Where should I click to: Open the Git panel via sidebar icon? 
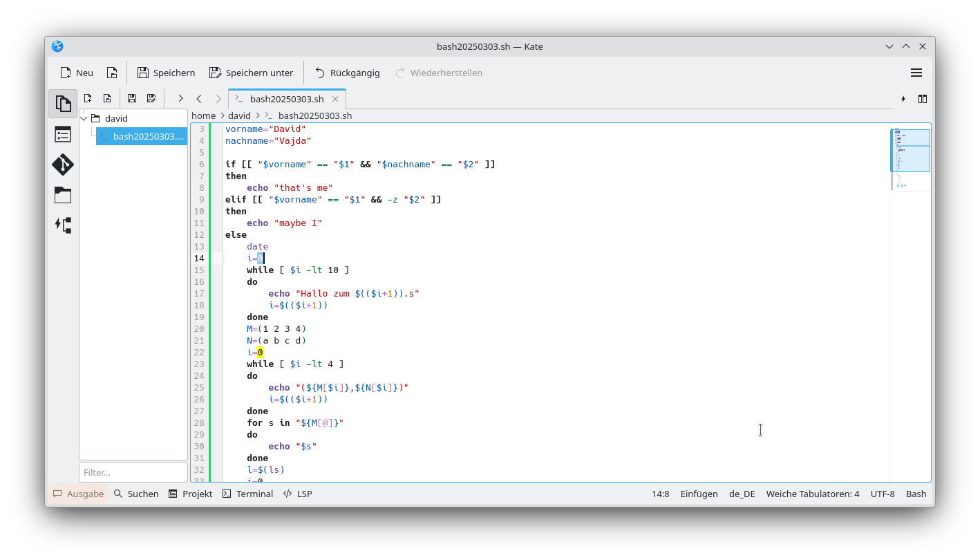click(x=63, y=165)
